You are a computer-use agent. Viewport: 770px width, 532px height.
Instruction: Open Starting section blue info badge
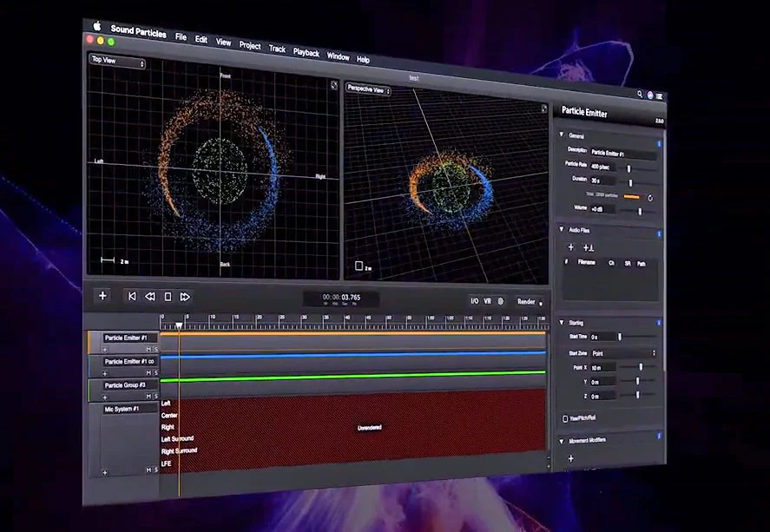659,323
